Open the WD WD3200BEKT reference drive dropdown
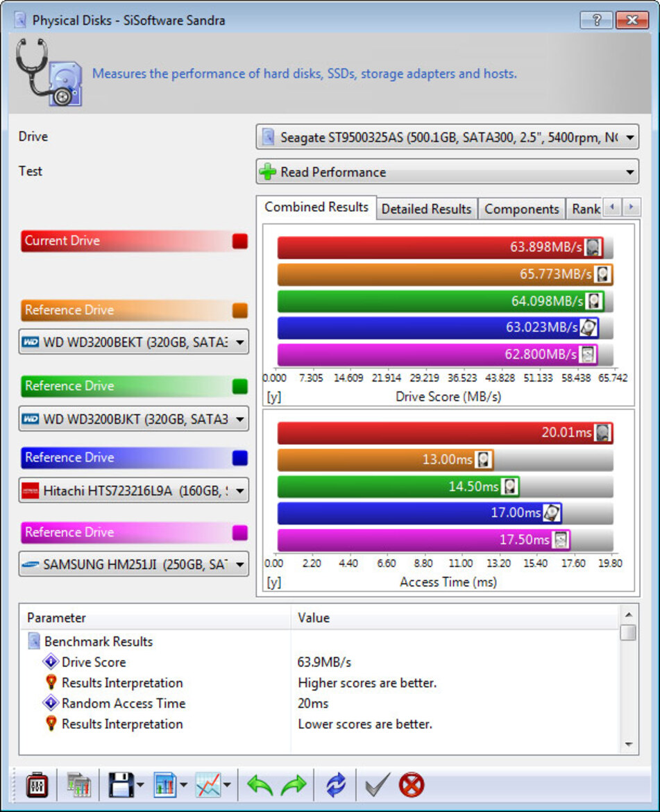660x812 pixels. 133,341
